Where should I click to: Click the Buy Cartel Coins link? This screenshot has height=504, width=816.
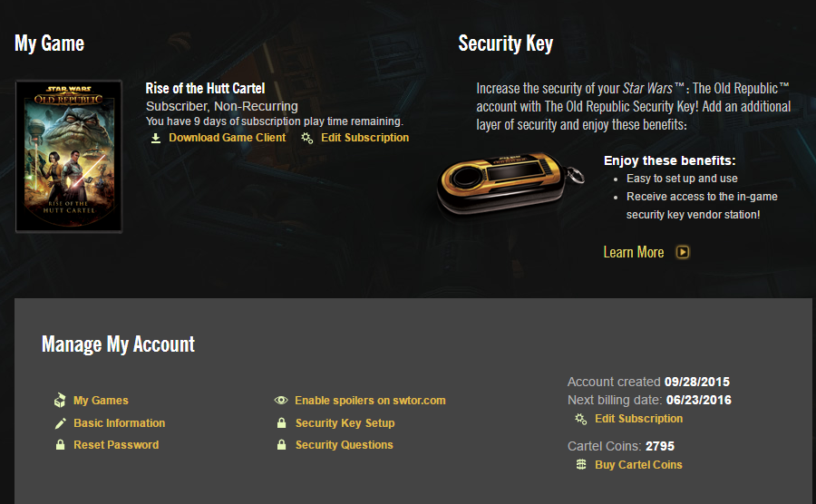pos(638,465)
